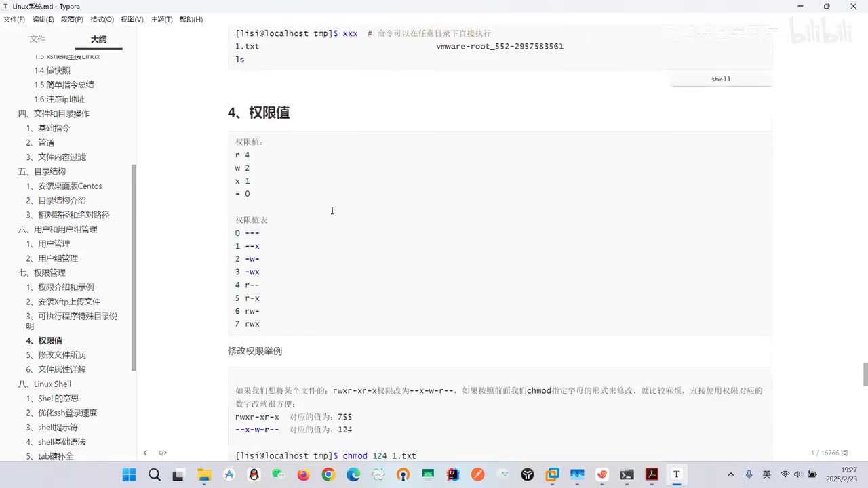
Task: Open IntelliJ IDEA from the taskbar
Action: coord(453,474)
